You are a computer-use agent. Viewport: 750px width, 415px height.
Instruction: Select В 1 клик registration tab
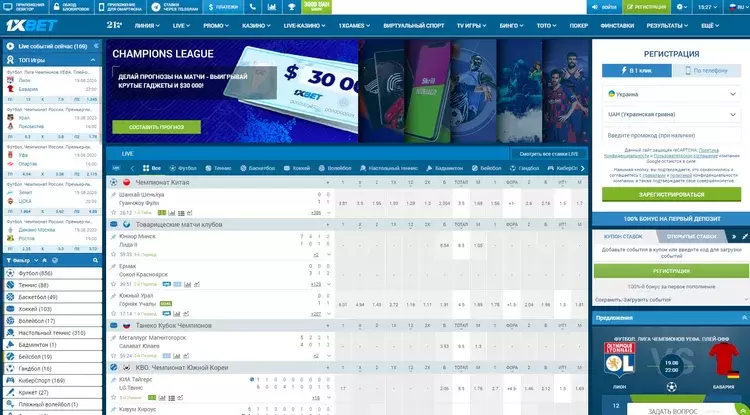click(x=637, y=71)
